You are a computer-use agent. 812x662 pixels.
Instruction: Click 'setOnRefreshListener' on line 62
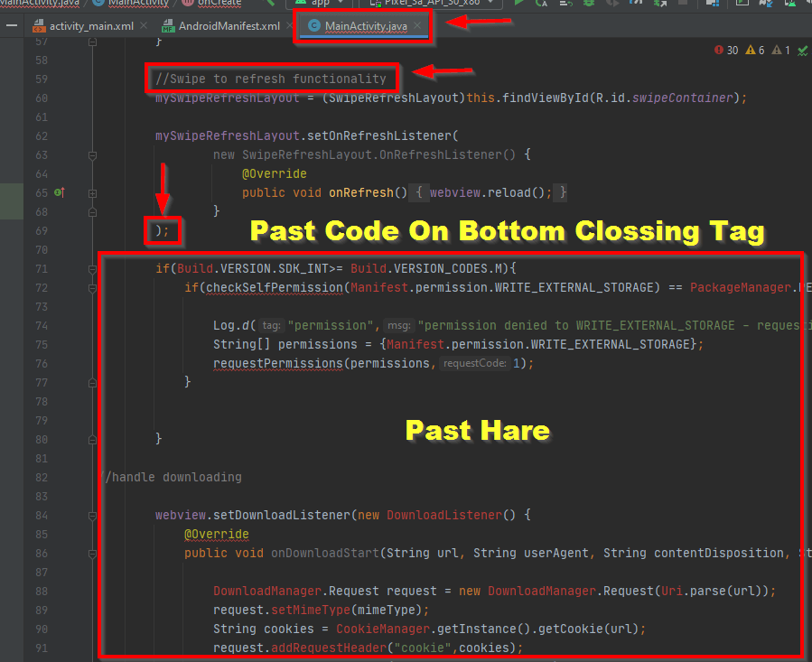(379, 135)
